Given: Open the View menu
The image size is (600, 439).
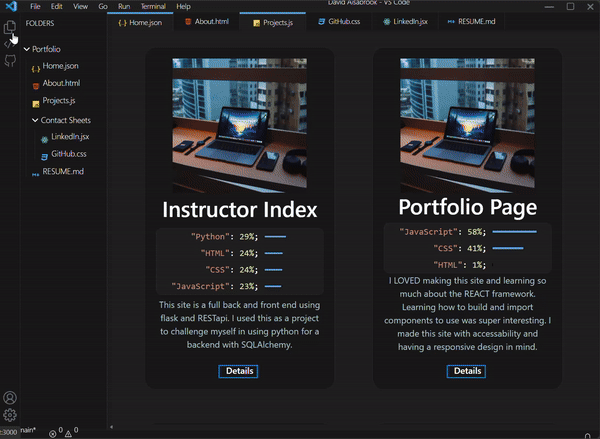Looking at the screenshot, I should point(80,6).
